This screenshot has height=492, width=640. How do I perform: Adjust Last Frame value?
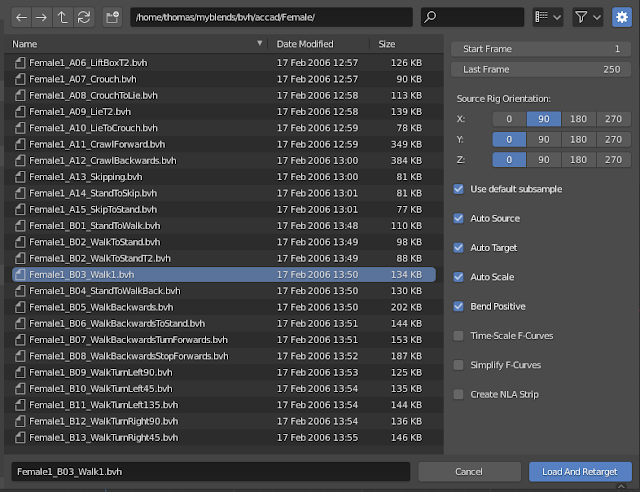tap(541, 69)
